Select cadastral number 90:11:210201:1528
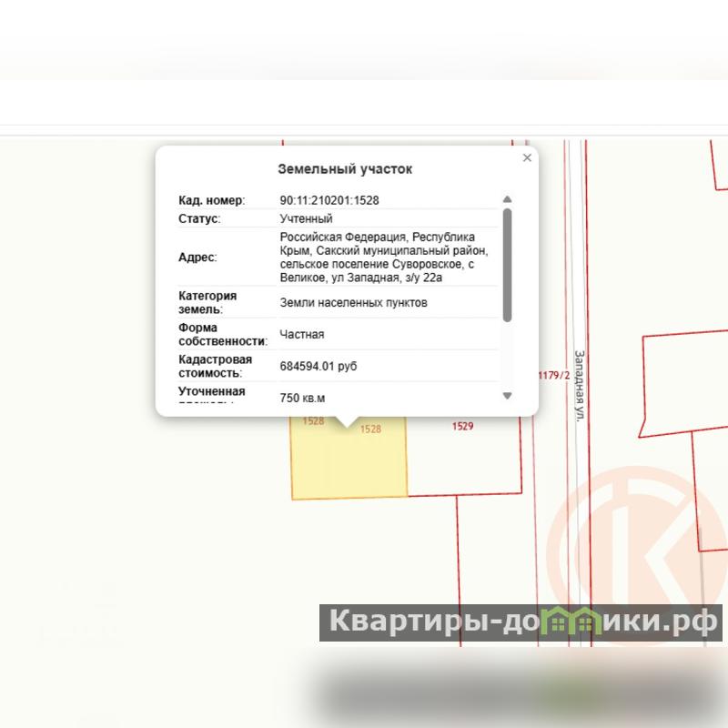 [329, 200]
